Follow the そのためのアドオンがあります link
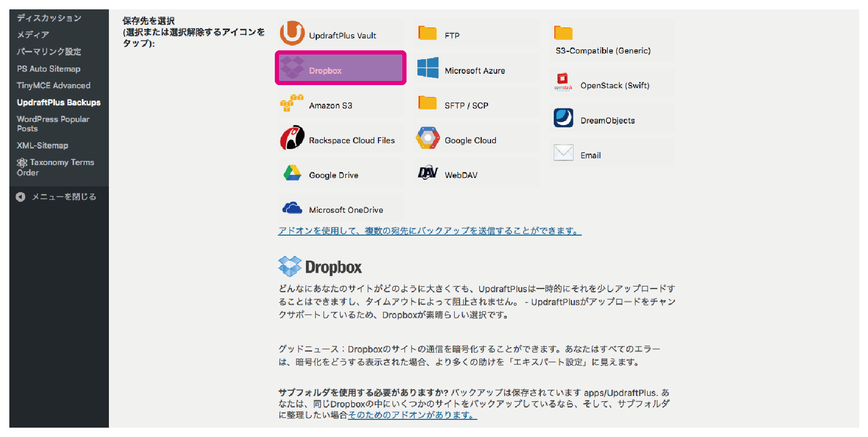 coord(412,415)
